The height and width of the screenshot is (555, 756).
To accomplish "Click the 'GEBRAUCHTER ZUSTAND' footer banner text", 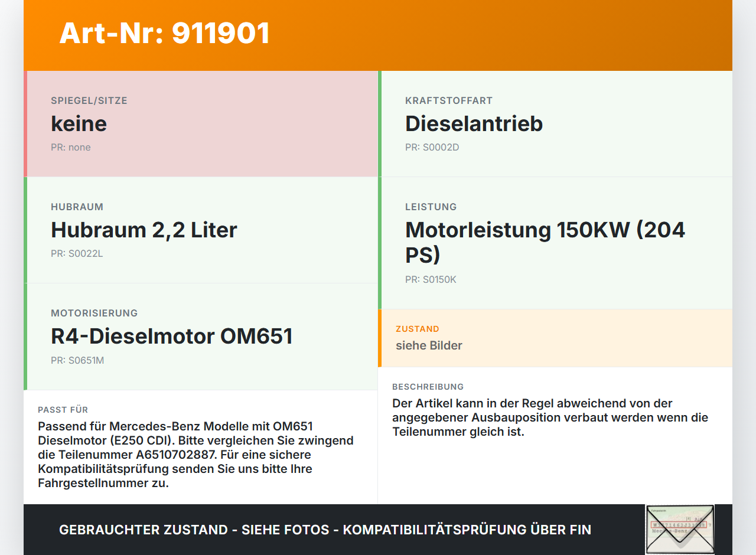I will click(x=325, y=530).
